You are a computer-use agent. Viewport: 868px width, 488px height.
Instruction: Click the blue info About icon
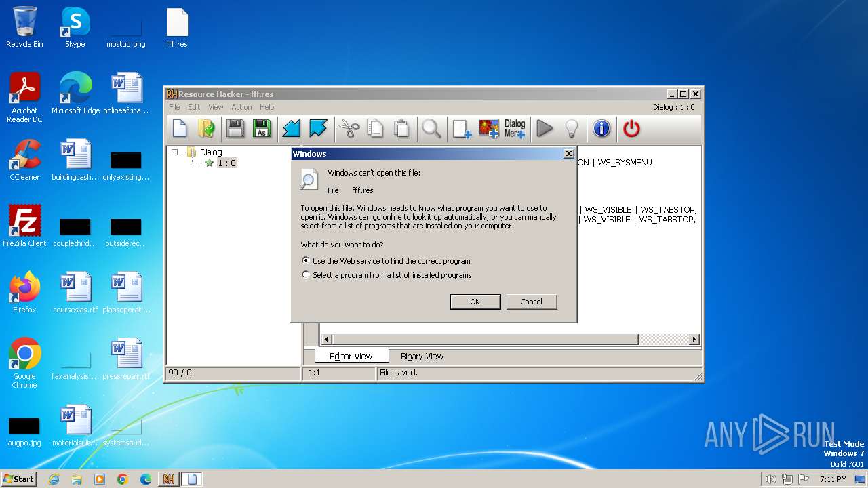point(601,128)
